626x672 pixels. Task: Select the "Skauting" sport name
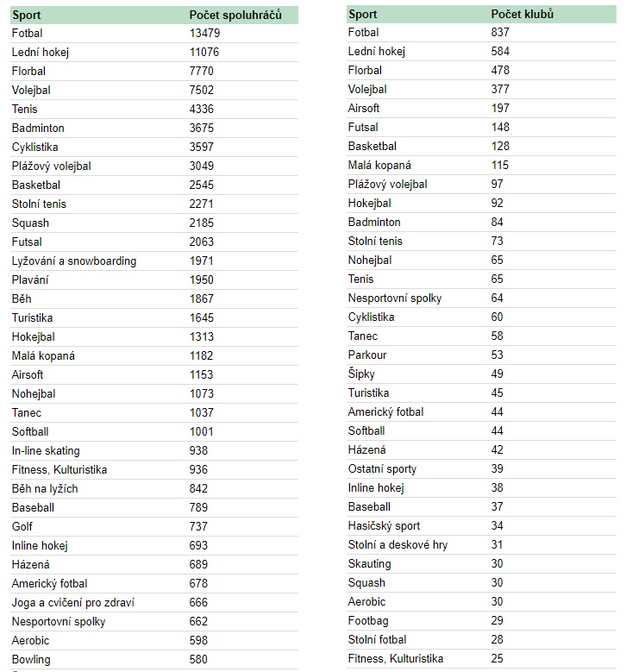[x=370, y=563]
